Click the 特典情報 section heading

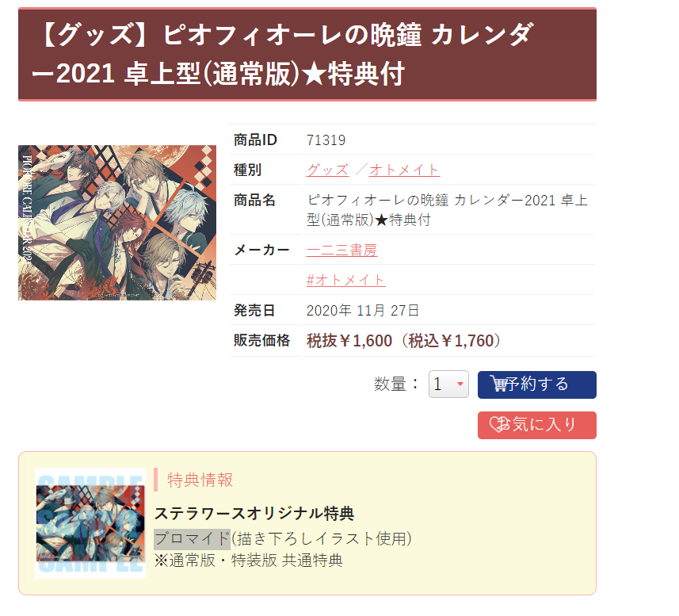point(200,480)
